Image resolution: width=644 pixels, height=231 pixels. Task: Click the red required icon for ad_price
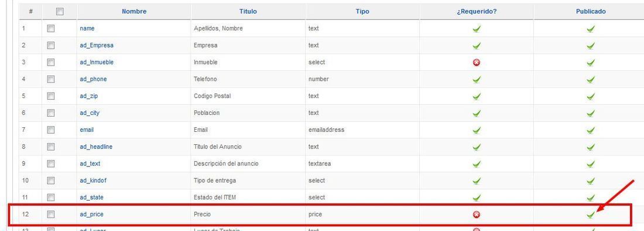[477, 215]
